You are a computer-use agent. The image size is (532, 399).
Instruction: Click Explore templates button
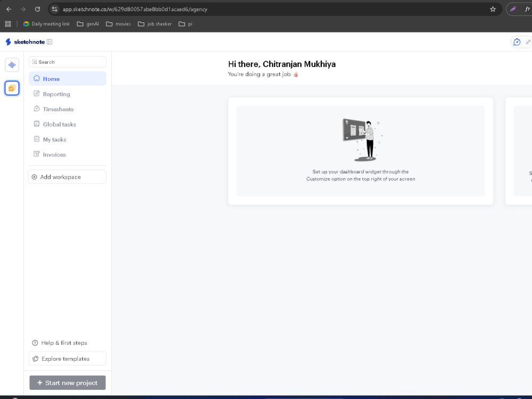click(x=68, y=359)
